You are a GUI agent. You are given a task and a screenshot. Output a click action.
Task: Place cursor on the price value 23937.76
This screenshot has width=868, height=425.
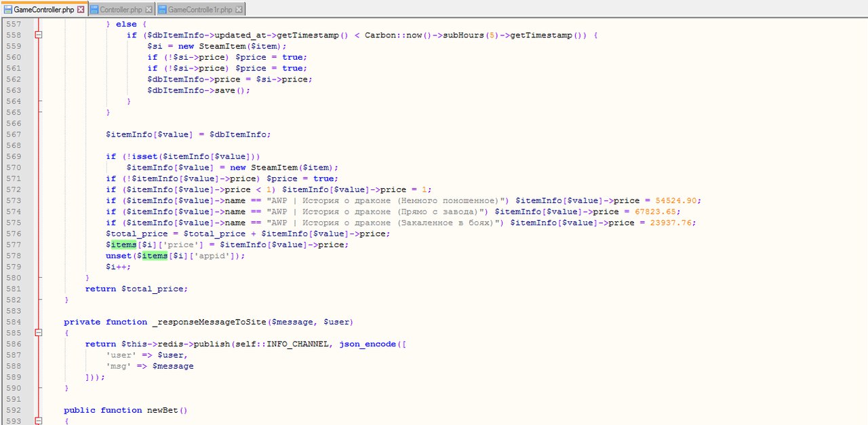coord(671,223)
